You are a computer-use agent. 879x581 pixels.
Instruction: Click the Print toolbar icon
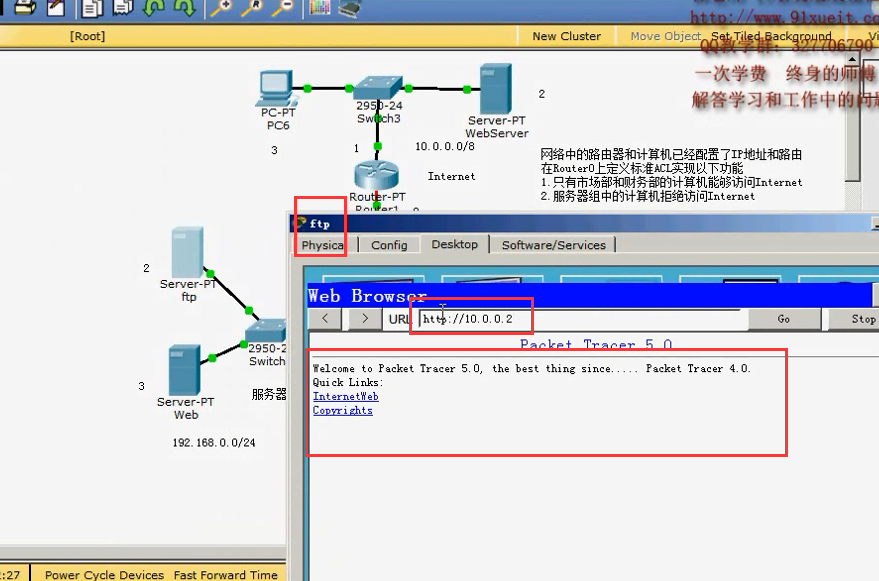click(x=25, y=7)
